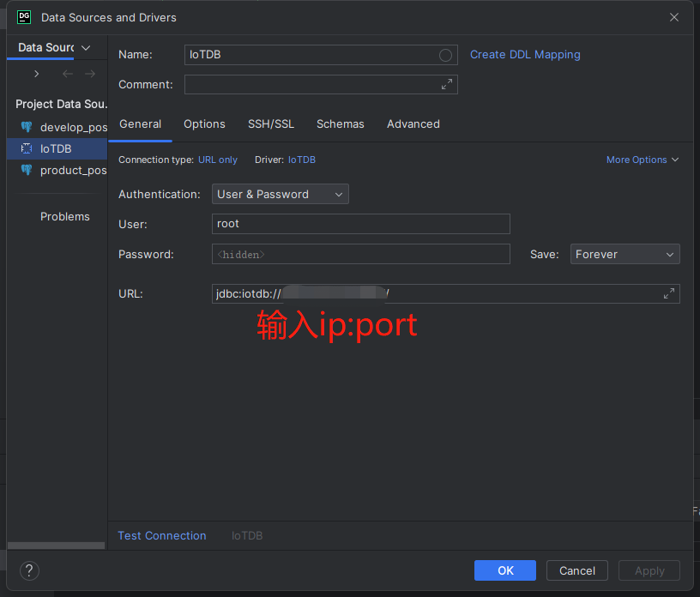Click the PostgreSQL icon beside develop_pos
The width and height of the screenshot is (700, 597).
[27, 127]
